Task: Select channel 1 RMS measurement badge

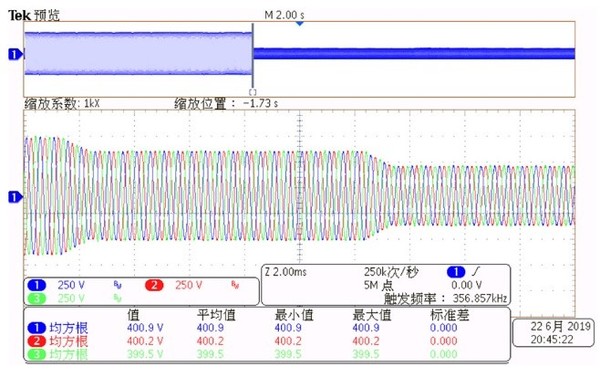Action: click(37, 328)
